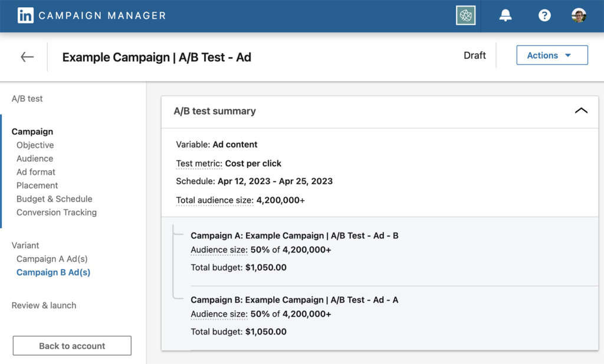This screenshot has width=604, height=364.
Task: Open the notification bell
Action: pyautogui.click(x=505, y=15)
